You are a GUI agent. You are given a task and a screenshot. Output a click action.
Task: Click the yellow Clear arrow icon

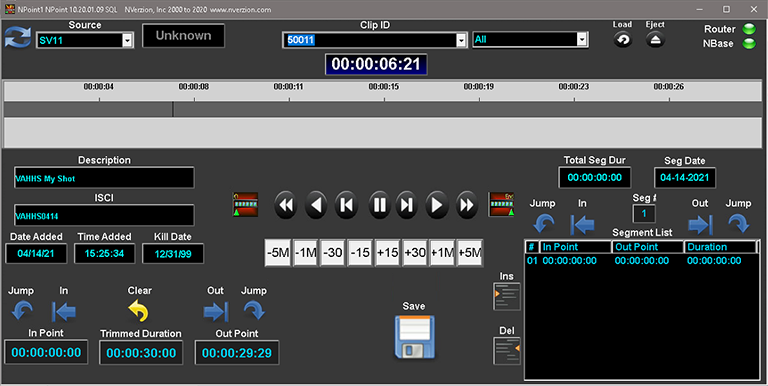click(139, 312)
